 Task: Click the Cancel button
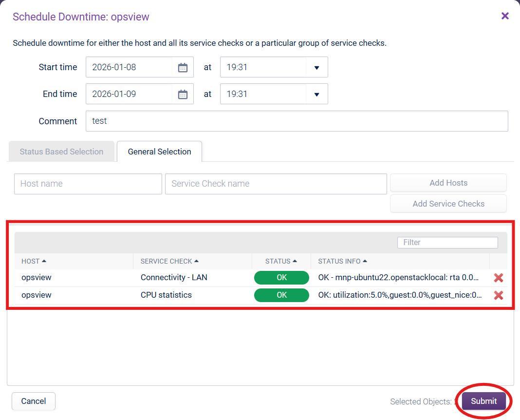point(34,401)
